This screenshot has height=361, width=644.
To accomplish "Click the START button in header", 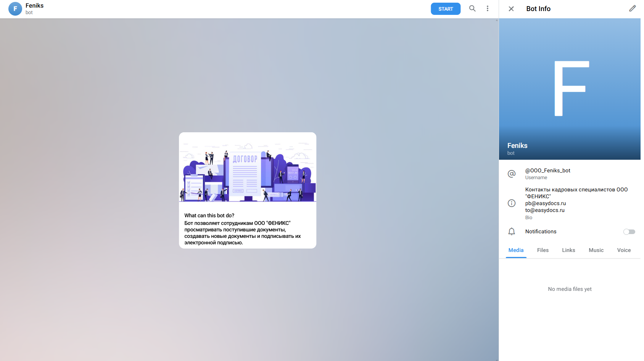I will [x=445, y=9].
